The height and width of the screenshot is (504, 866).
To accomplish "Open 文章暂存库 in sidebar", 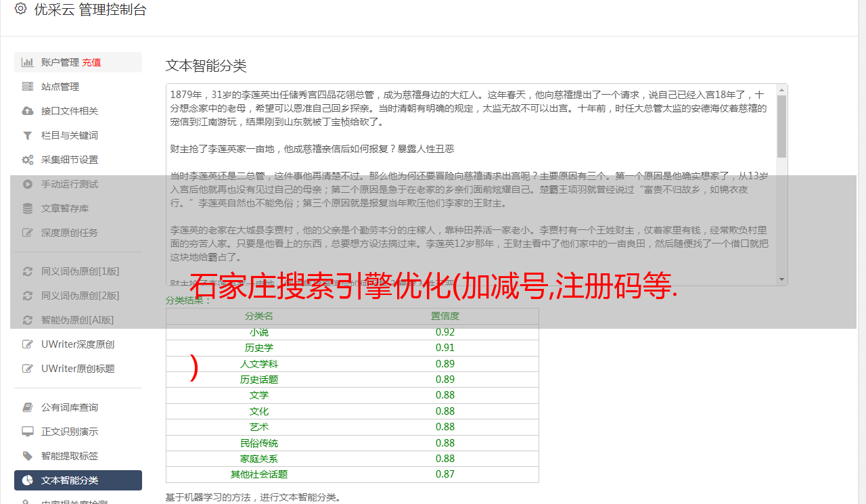I will (78, 208).
